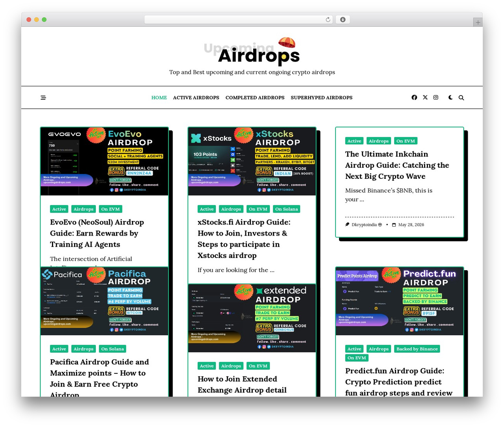
Task: Open Predict.fun Airdrop Guide article title
Action: coord(399,381)
